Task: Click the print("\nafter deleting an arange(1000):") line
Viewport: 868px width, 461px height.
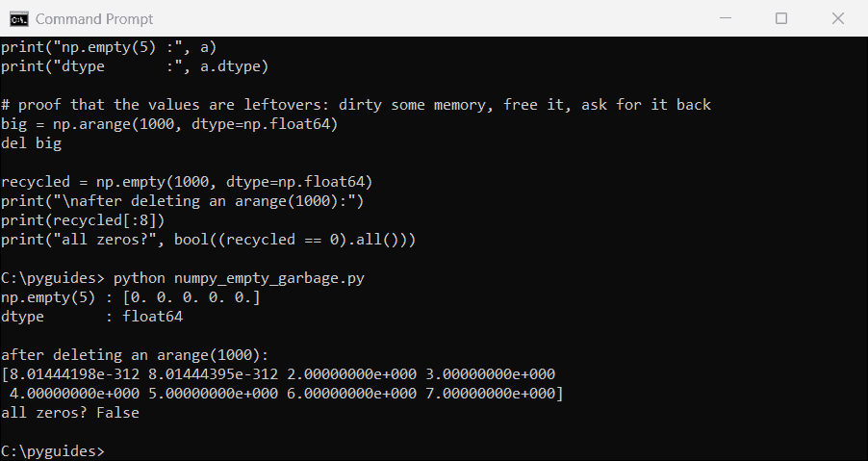Action: pyautogui.click(x=182, y=201)
